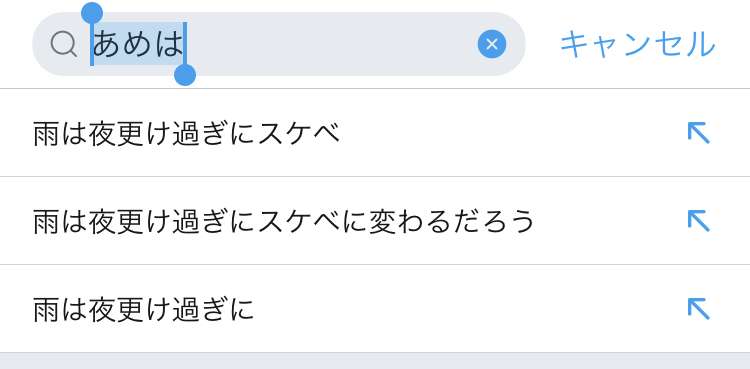Click the character は in the search field
Image resolution: width=750 pixels, height=369 pixels.
point(168,44)
